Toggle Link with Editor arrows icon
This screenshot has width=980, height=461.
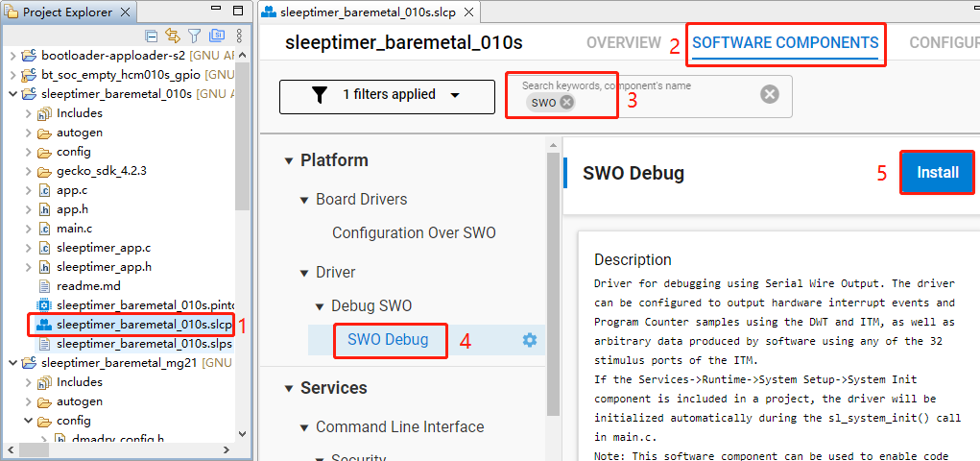[x=173, y=35]
